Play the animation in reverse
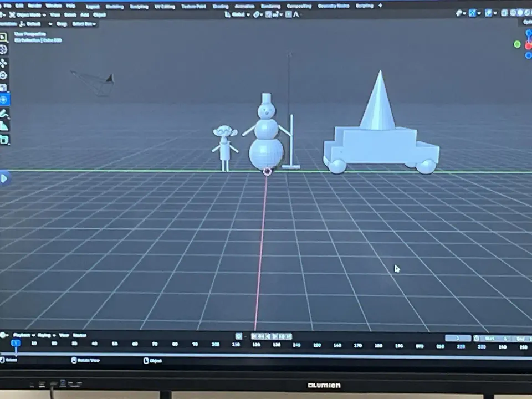 pyautogui.click(x=268, y=336)
